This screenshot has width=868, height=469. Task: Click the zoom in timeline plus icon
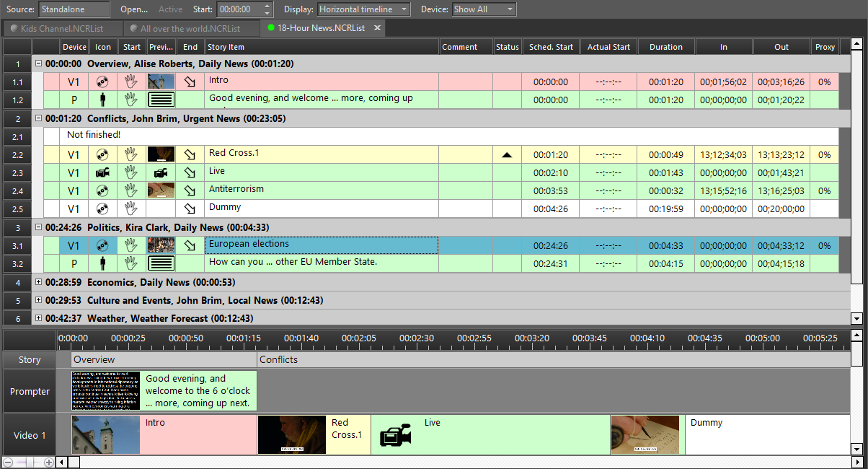point(48,462)
